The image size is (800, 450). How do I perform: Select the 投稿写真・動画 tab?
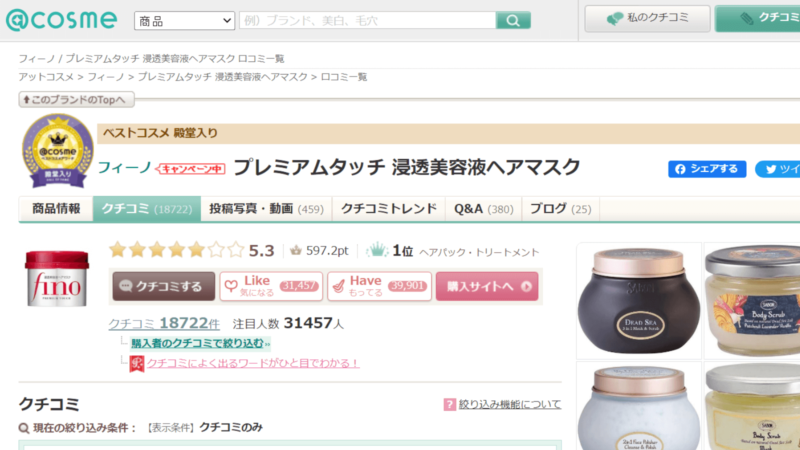[x=265, y=209]
